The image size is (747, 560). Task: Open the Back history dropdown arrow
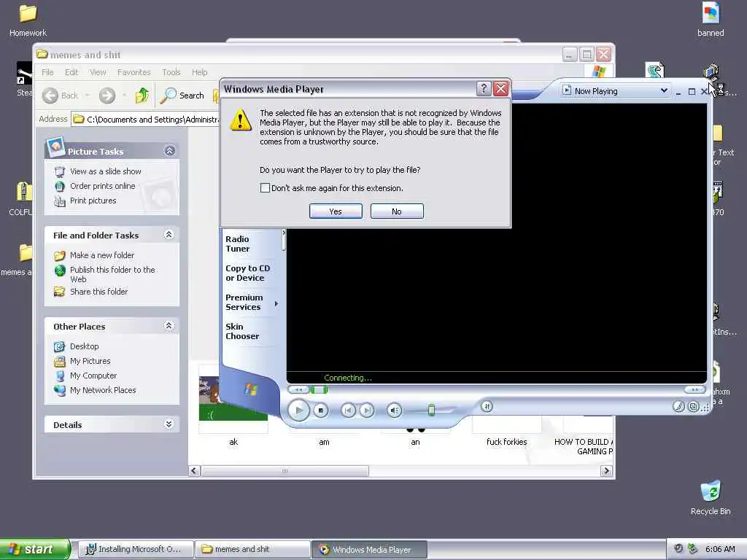(88, 96)
